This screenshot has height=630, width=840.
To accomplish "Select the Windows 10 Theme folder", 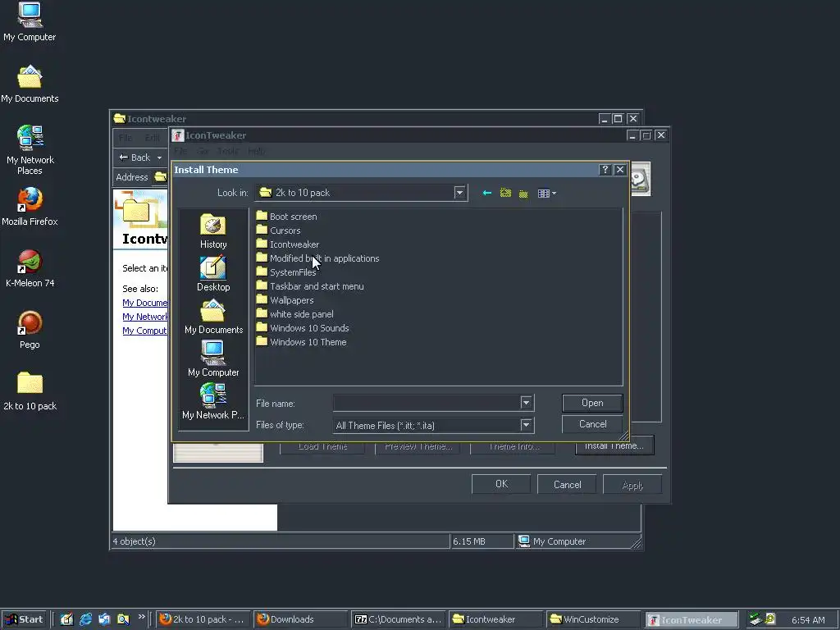I will (x=302, y=342).
